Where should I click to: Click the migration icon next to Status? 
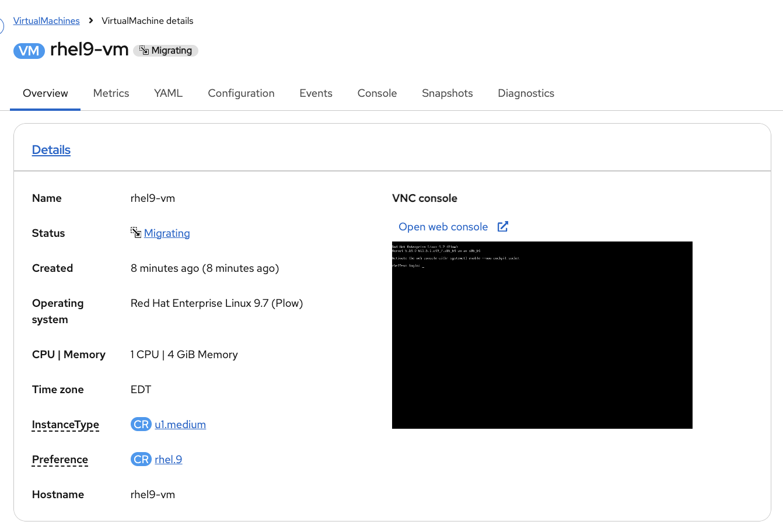(x=135, y=233)
